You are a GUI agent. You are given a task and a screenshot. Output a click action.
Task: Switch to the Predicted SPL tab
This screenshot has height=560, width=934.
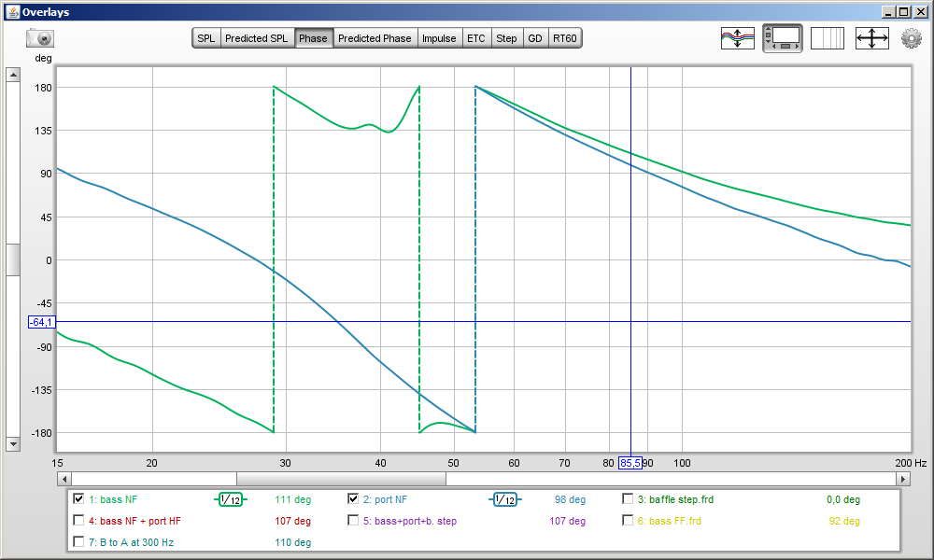[x=256, y=38]
